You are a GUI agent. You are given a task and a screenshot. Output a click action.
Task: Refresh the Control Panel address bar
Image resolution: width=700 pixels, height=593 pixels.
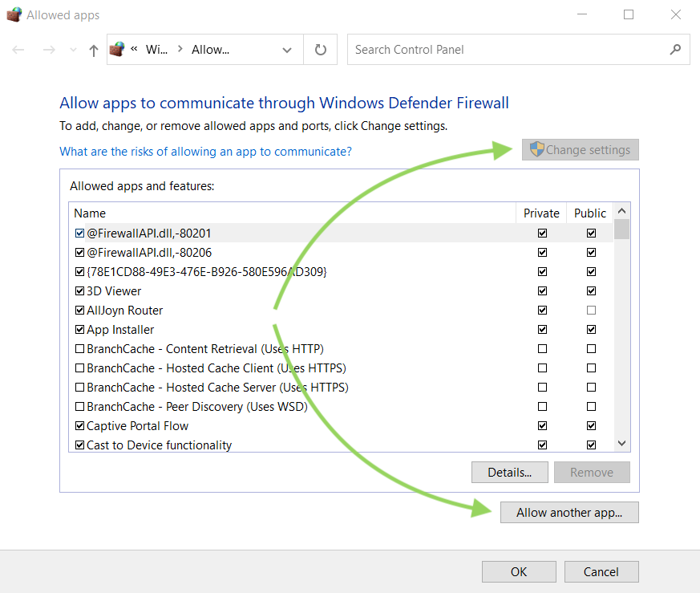321,50
